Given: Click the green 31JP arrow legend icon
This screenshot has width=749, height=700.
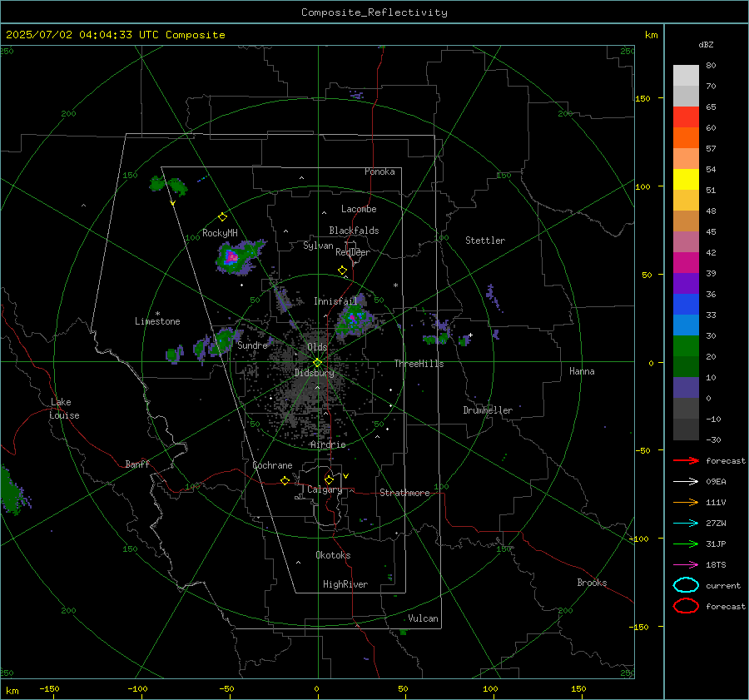Looking at the screenshot, I should [686, 544].
